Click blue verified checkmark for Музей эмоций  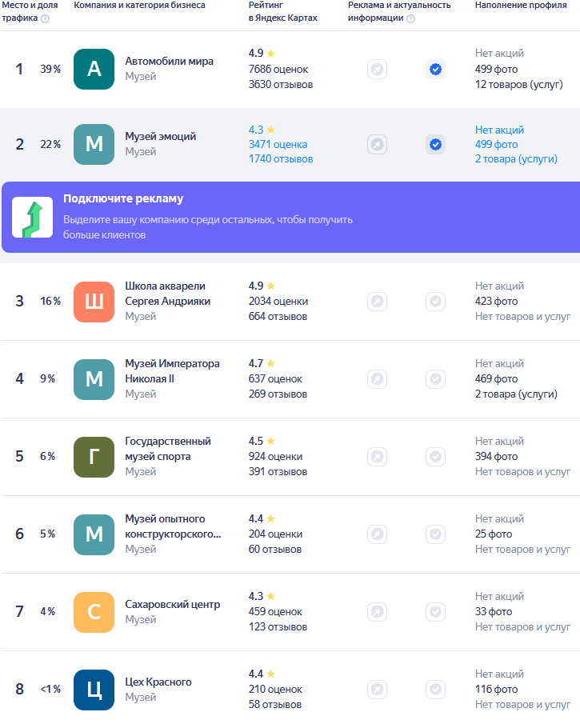435,145
